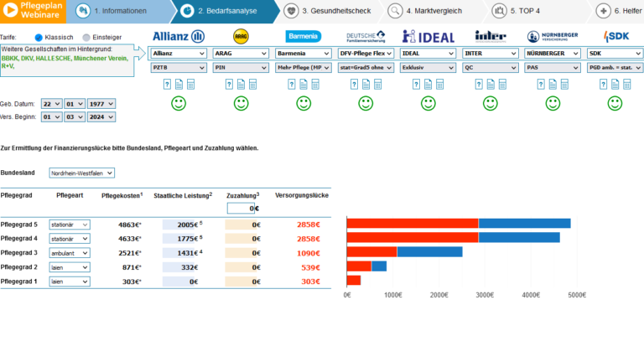Image resolution: width=644 pixels, height=341 pixels.
Task: Click the green smiley under IDEAL
Action: [428, 103]
